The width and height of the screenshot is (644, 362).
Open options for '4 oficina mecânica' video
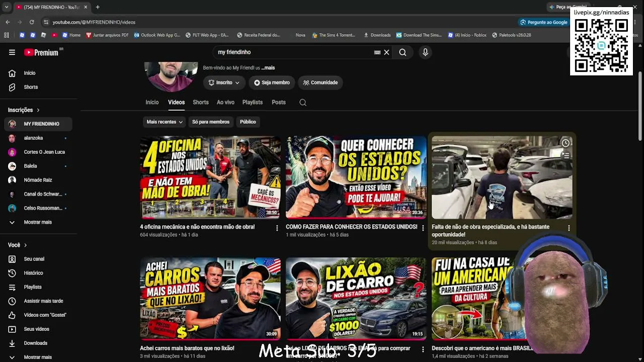click(x=277, y=228)
